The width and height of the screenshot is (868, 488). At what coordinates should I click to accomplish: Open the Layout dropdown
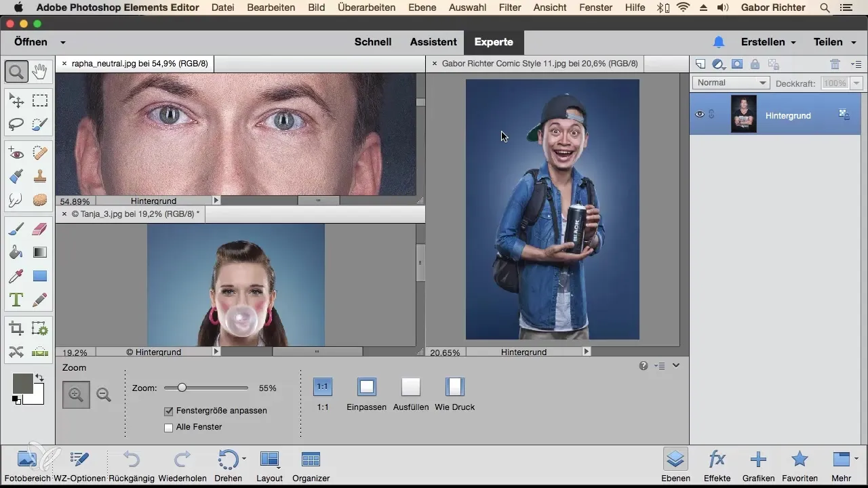[270, 466]
